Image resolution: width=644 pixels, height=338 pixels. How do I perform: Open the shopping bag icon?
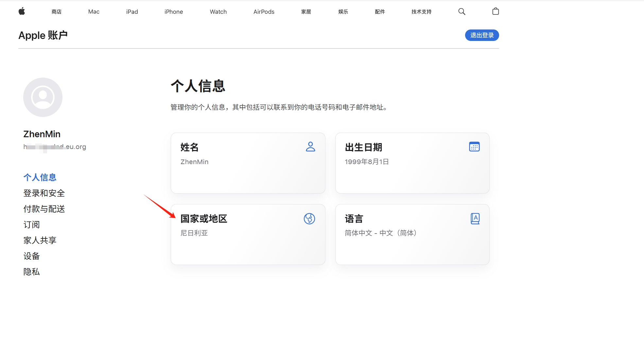(496, 11)
